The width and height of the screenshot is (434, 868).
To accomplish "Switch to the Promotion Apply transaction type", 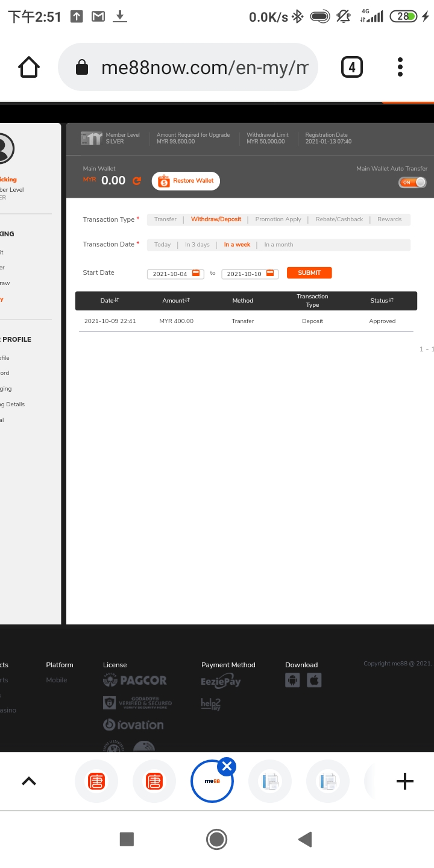I will pos(278,219).
